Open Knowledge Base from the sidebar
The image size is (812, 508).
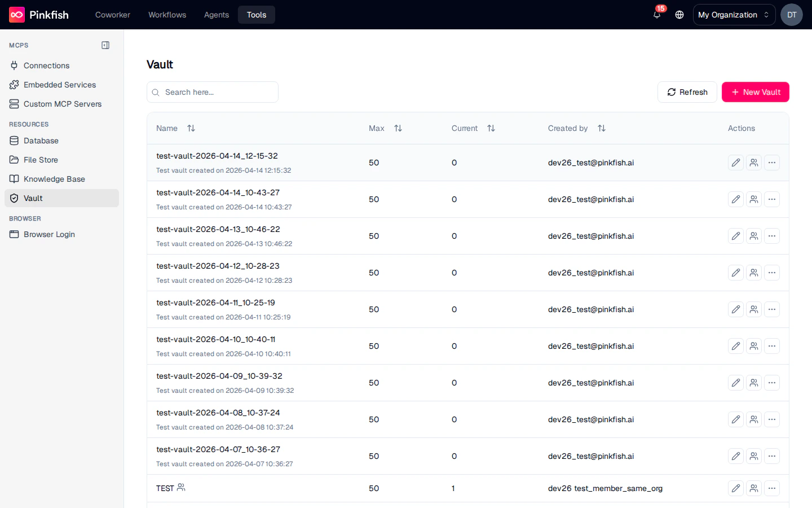54,179
